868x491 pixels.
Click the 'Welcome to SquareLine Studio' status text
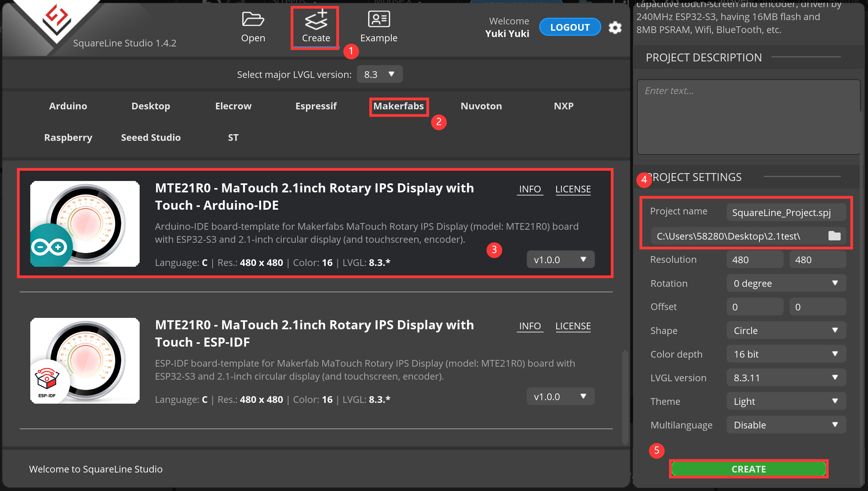[x=96, y=469]
